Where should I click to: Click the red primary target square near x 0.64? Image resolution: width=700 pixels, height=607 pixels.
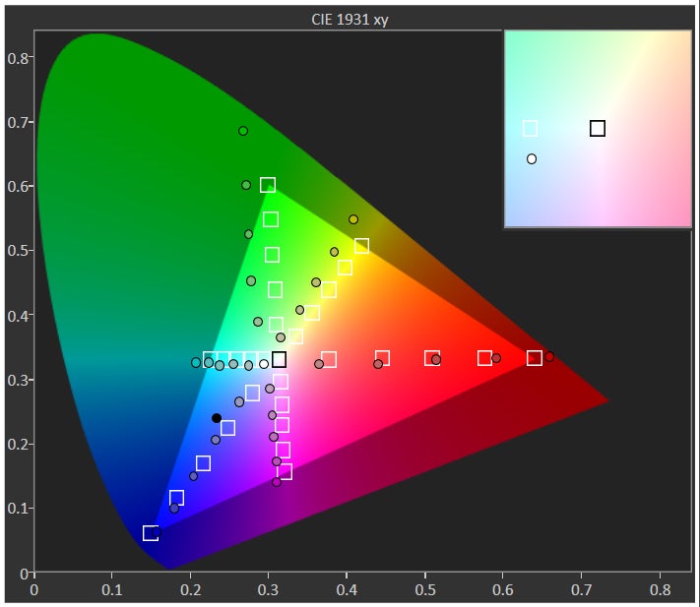pos(535,358)
